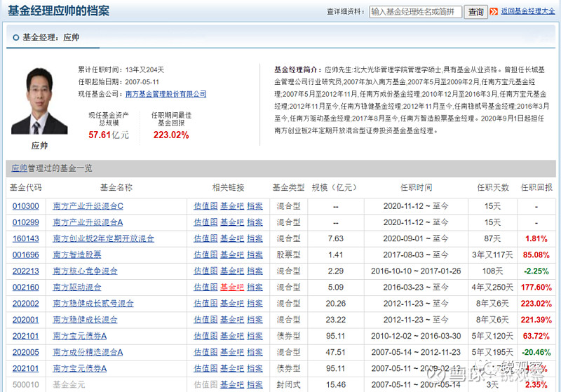Open the 南方创业板2年定期开放混合 link

103,238
